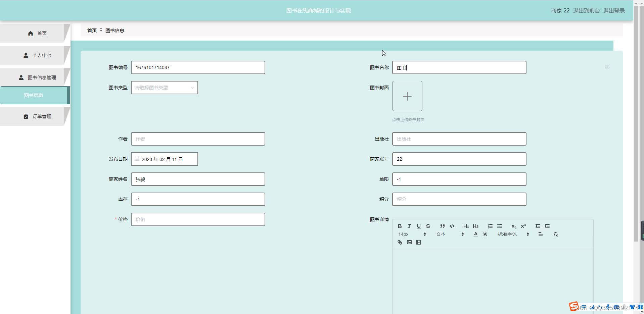This screenshot has height=314, width=644.
Task: Clear the 图书名称 field with the circle icon
Action: tap(607, 67)
